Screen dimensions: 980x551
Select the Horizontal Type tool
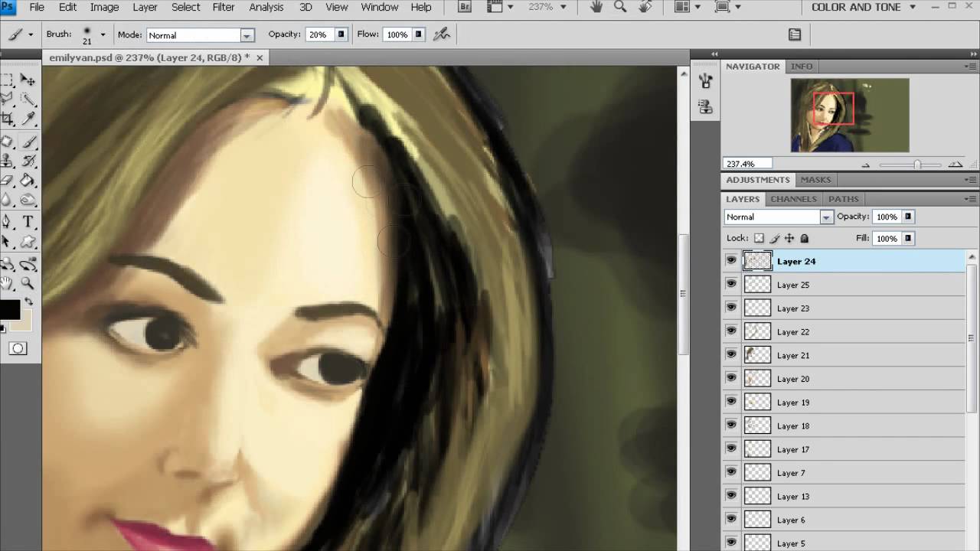(28, 222)
